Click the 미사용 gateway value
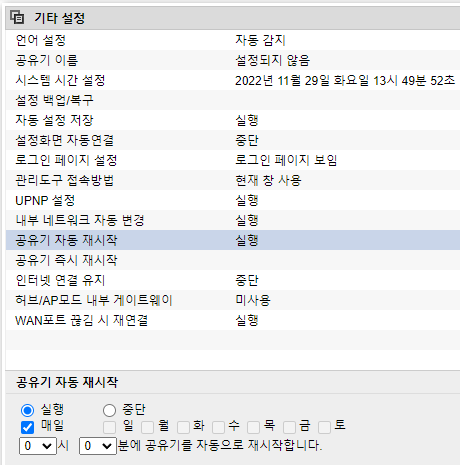The width and height of the screenshot is (460, 465). click(x=253, y=300)
